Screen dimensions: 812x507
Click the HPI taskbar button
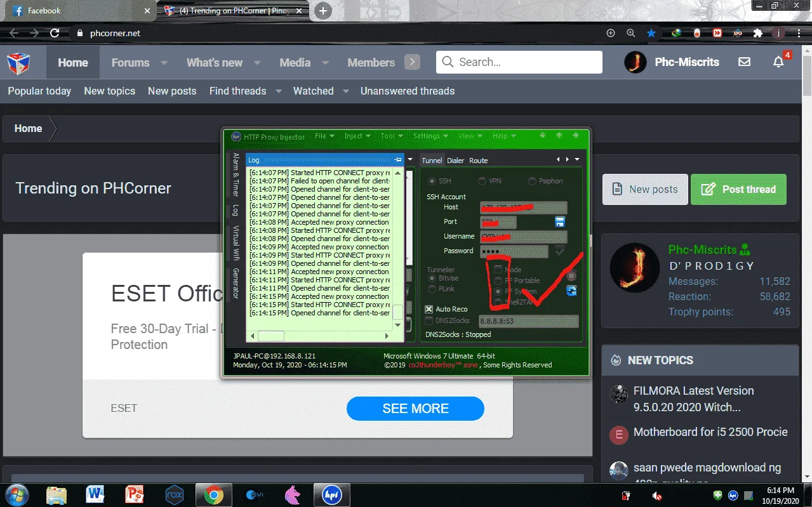click(332, 494)
